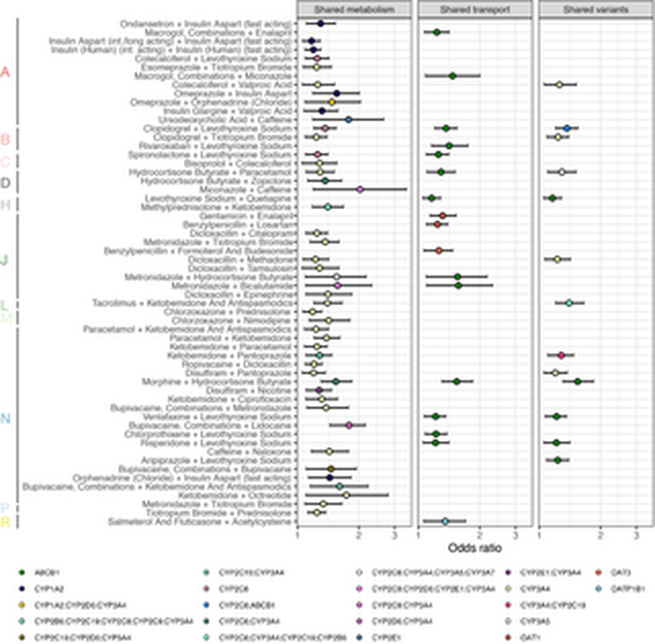The width and height of the screenshot is (655, 644).
Task: Select the row label Dicloxacillin + Methadone
Action: (240, 260)
